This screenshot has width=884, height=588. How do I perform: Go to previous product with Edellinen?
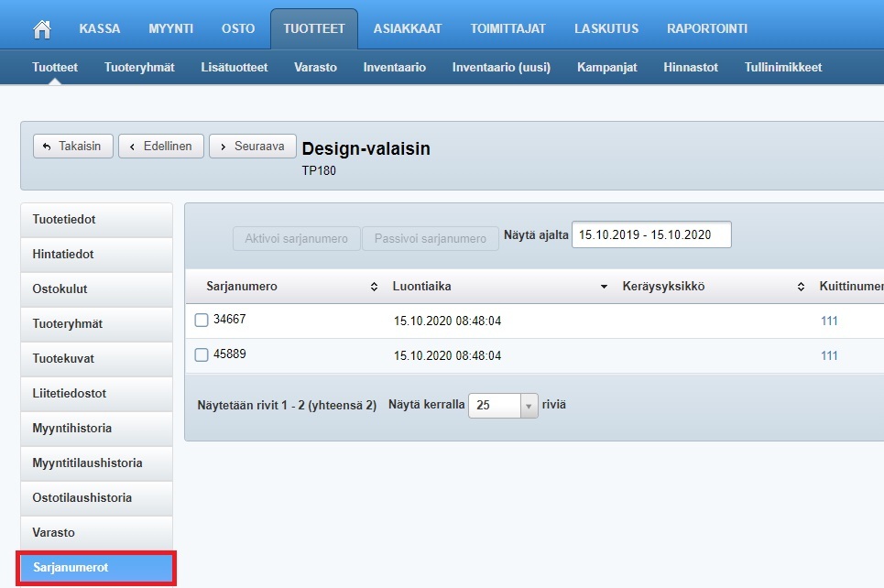[161, 147]
